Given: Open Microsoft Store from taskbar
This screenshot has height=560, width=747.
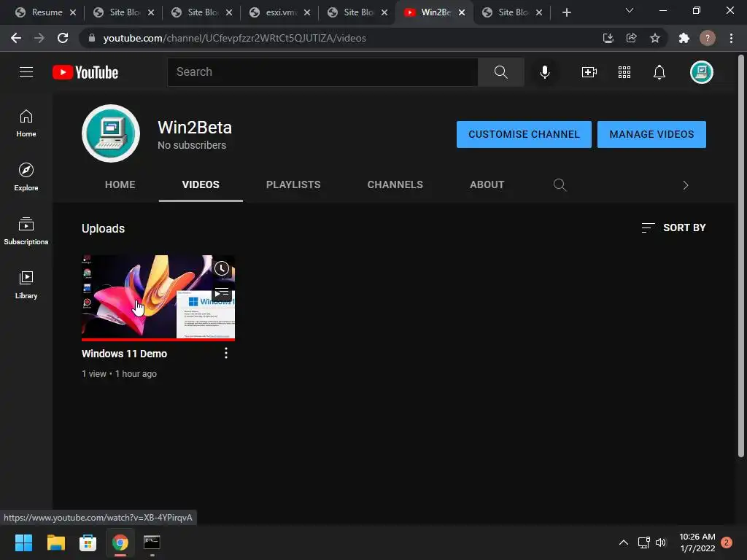Looking at the screenshot, I should [88, 542].
